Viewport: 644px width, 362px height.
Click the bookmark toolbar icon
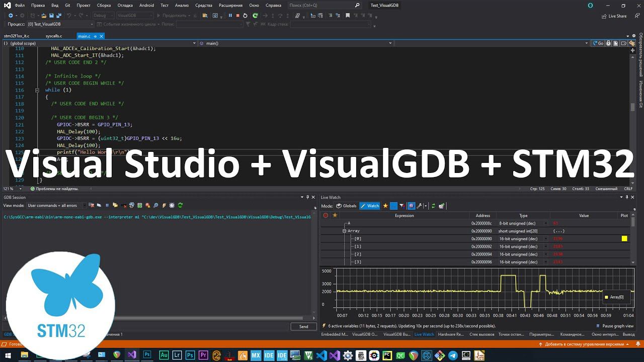pos(347,16)
